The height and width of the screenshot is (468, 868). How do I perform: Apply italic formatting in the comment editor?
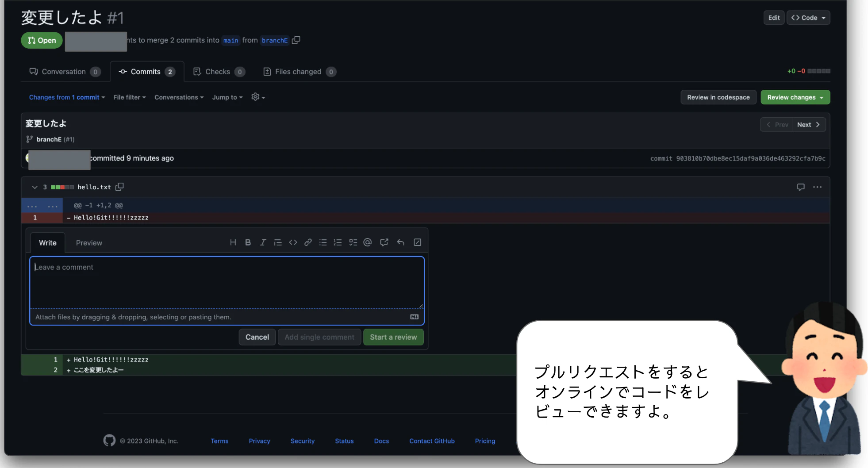[263, 242]
